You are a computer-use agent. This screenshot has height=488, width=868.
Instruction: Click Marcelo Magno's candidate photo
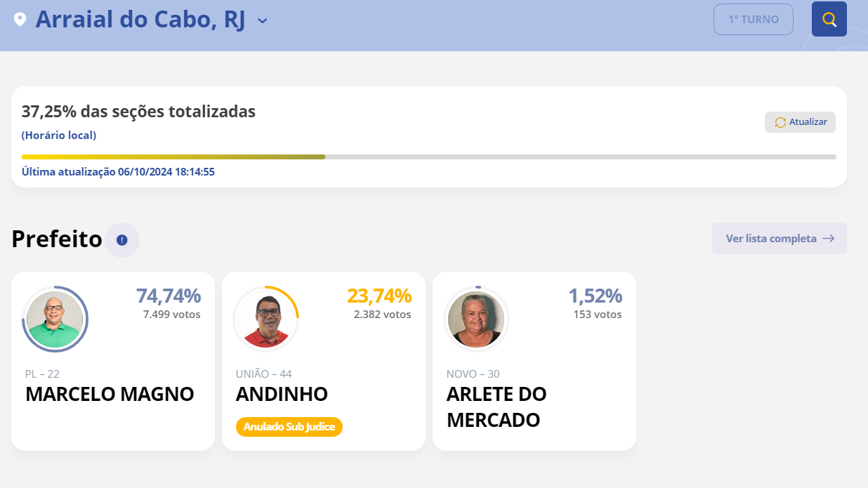coord(55,319)
